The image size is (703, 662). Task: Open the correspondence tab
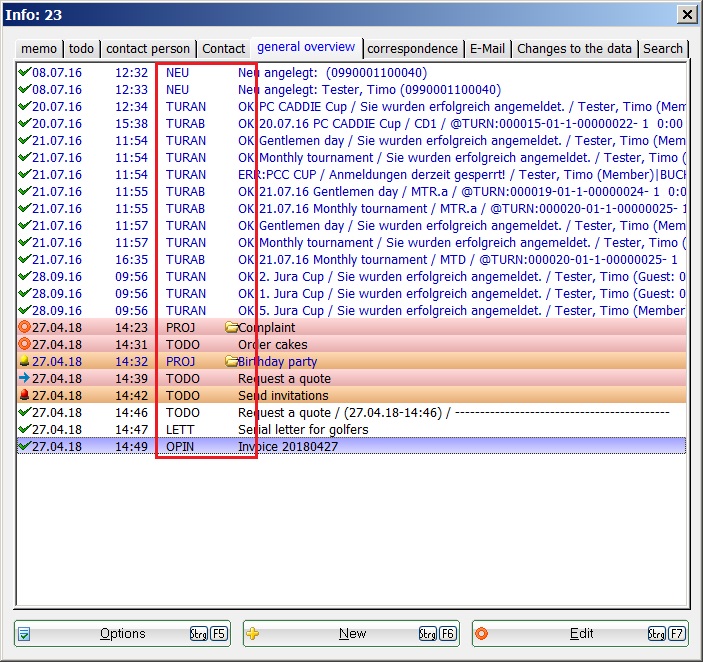[x=412, y=49]
